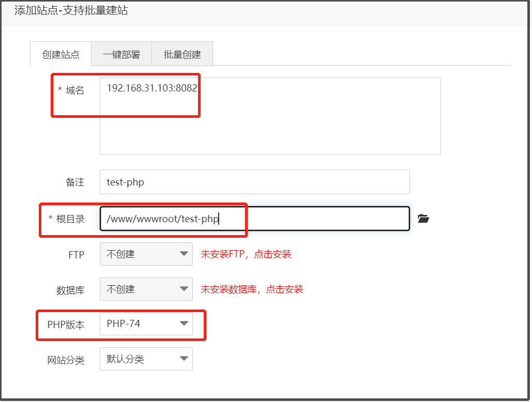Viewport: 532px width, 402px height.
Task: Expand the 数据库 dropdown
Action: [146, 289]
